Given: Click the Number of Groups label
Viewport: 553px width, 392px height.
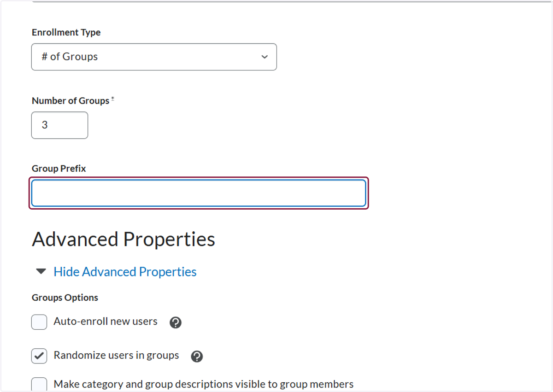Looking at the screenshot, I should click(71, 100).
